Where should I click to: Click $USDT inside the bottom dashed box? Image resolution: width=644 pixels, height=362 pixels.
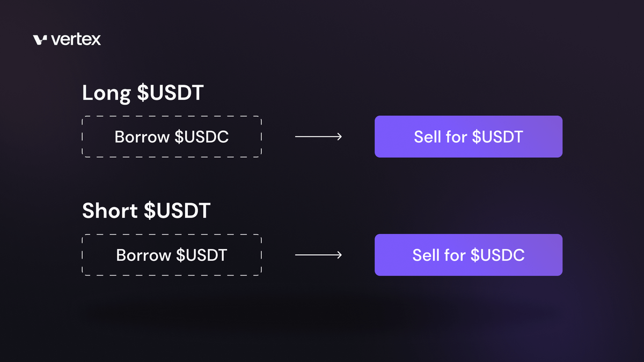[x=201, y=255]
